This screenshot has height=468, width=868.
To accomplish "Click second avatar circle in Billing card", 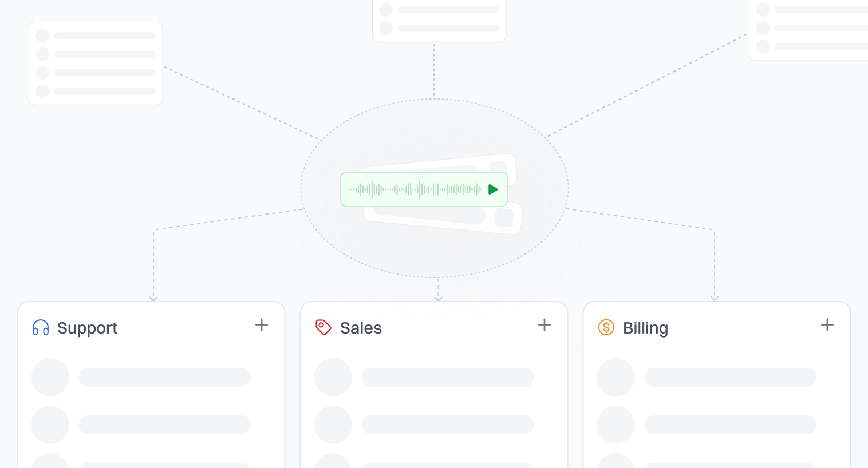I will [x=616, y=425].
